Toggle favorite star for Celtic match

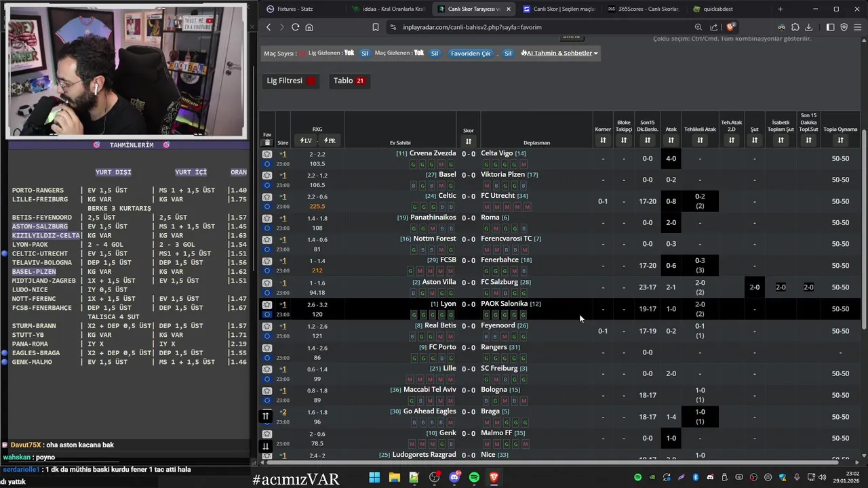(x=267, y=197)
